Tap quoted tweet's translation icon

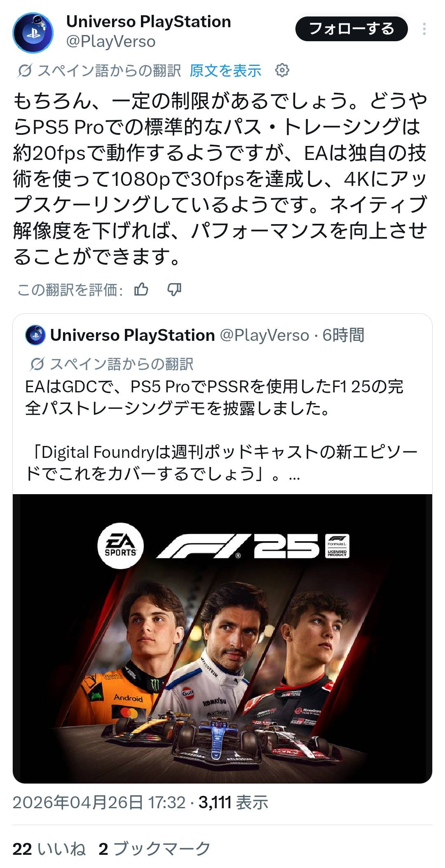(x=37, y=364)
